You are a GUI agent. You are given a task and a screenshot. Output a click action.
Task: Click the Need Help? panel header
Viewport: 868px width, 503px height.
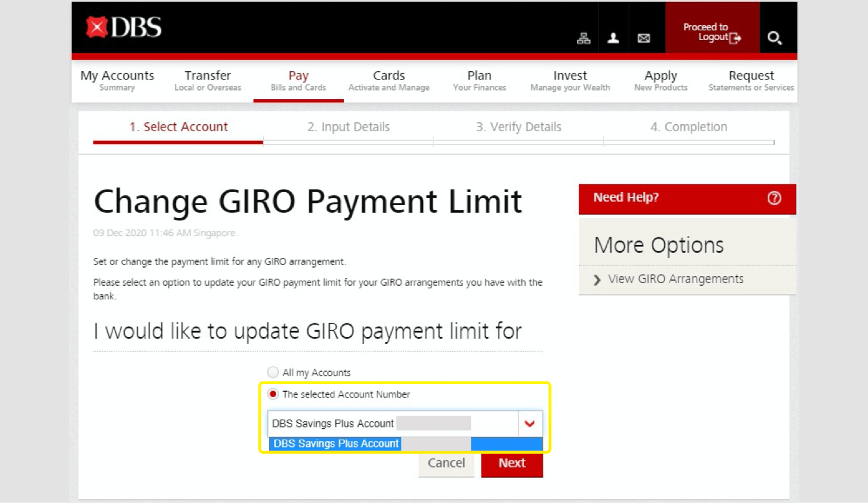(687, 198)
